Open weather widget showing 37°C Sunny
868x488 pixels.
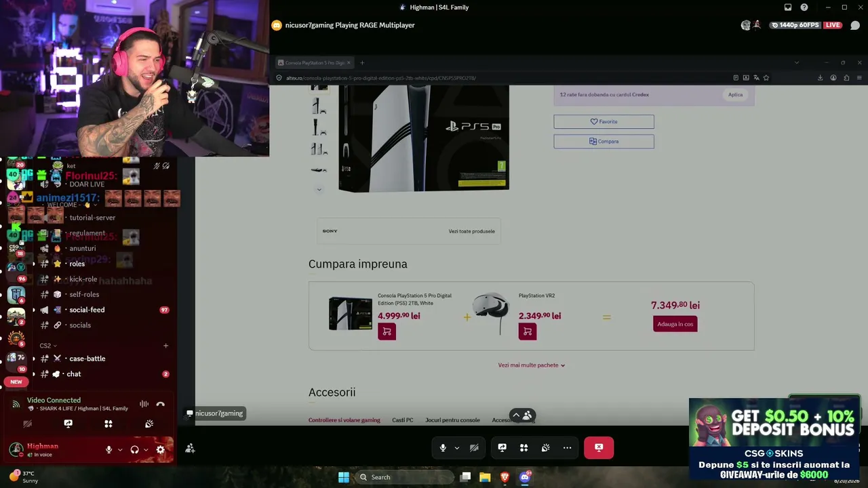tap(24, 477)
